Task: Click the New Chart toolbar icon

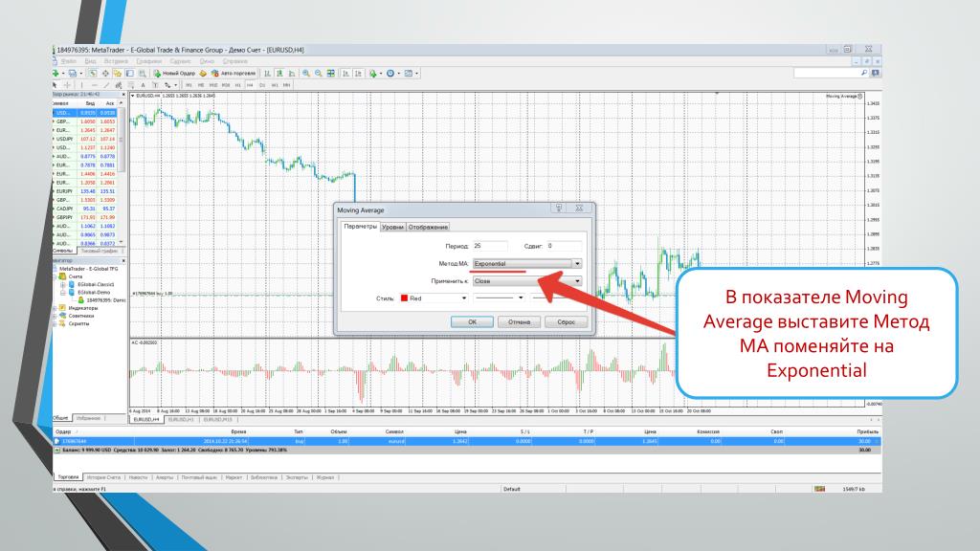Action: coord(56,73)
